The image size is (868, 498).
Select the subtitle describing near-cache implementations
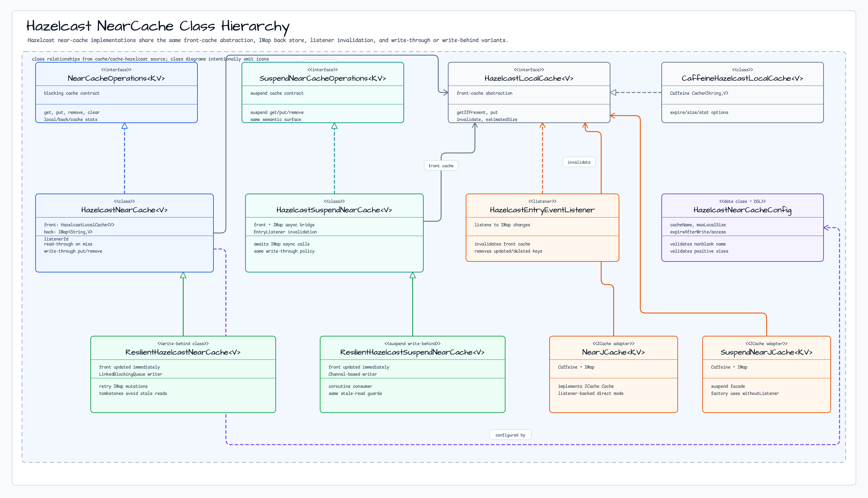click(x=268, y=40)
